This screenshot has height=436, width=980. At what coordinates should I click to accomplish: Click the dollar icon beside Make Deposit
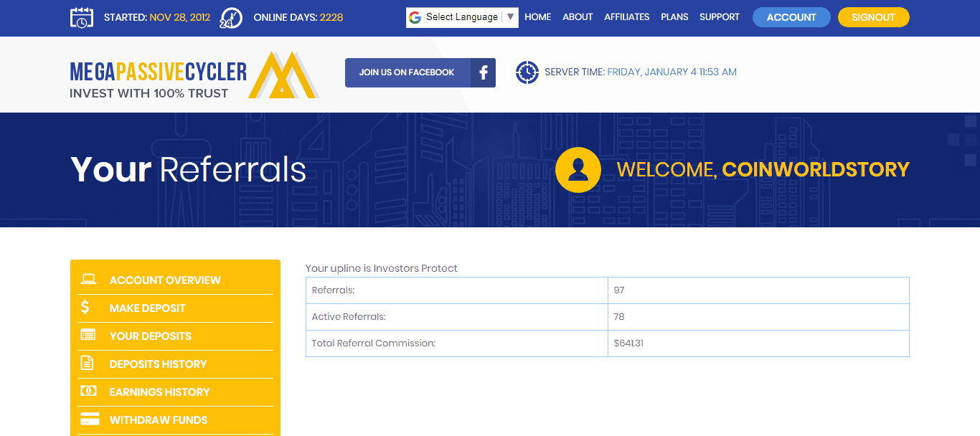(85, 307)
